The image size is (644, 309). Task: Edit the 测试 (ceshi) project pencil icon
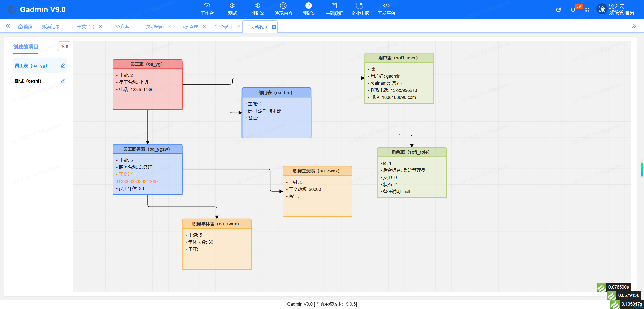63,81
